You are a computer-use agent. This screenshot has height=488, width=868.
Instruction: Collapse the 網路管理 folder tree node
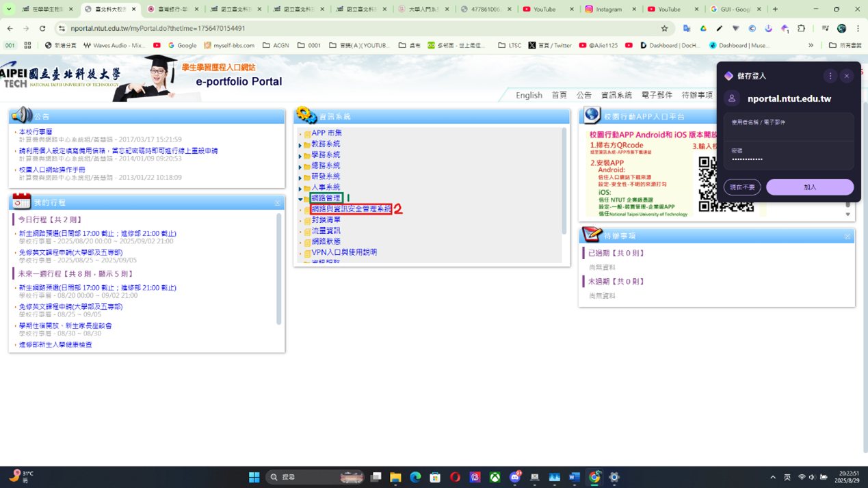tap(300, 199)
